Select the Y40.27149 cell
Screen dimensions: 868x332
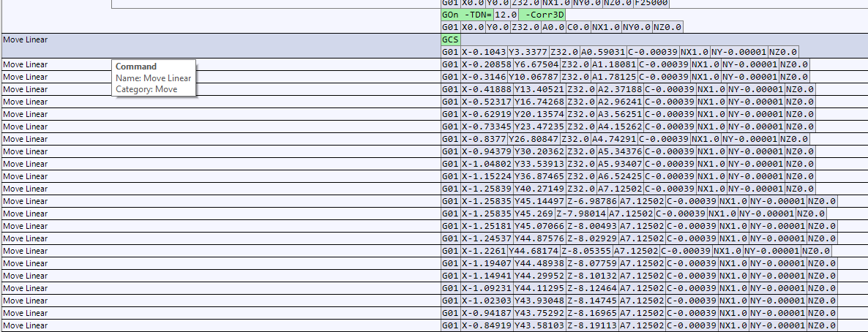539,189
